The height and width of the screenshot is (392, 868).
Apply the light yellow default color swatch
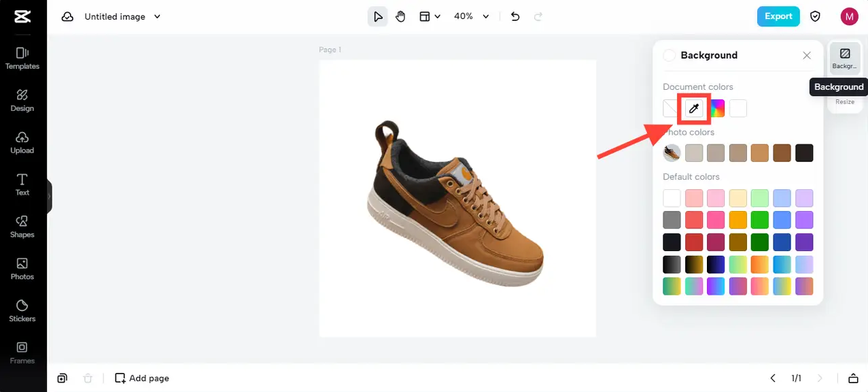click(x=738, y=198)
